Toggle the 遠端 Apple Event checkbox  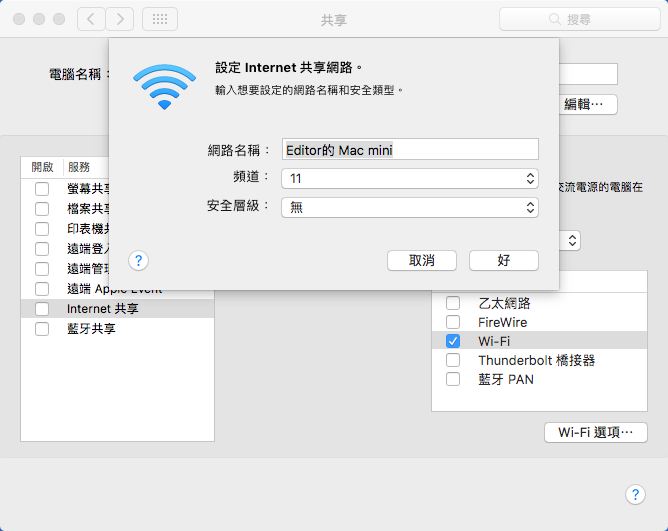click(42, 289)
